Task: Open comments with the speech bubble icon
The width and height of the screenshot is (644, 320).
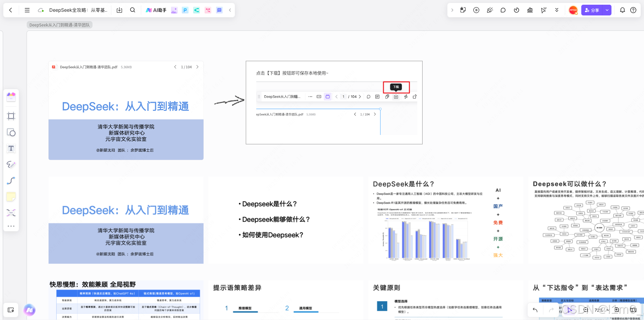Action: point(503,10)
